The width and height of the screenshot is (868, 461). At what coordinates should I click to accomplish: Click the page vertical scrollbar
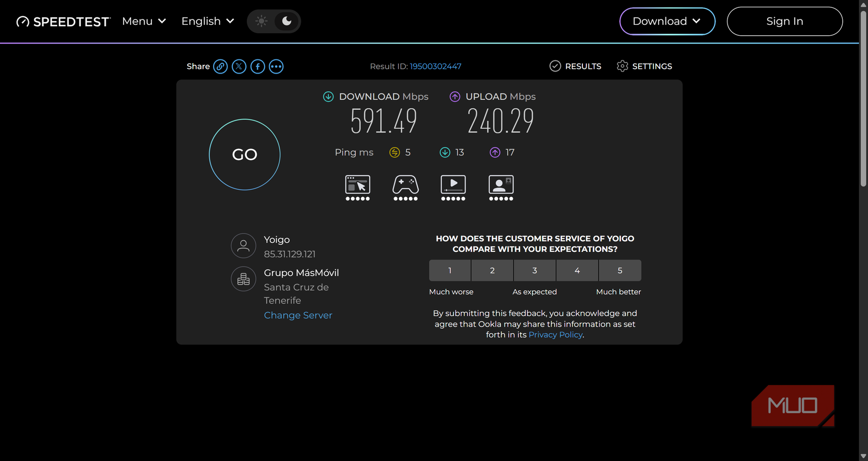coord(863,98)
